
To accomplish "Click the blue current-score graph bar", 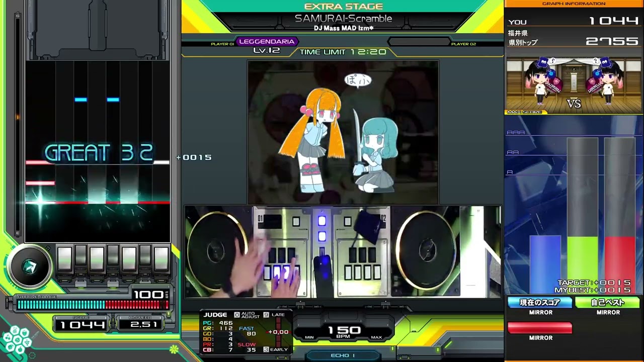I will click(x=545, y=264).
